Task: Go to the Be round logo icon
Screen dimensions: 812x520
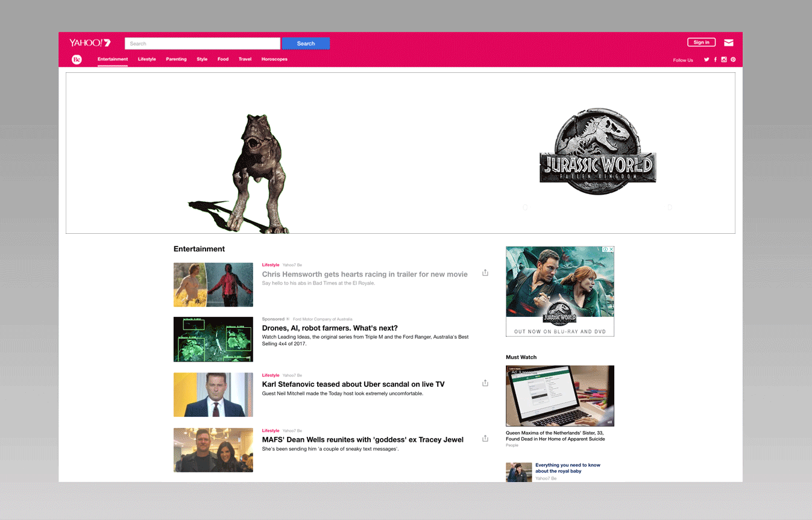Action: tap(77, 59)
